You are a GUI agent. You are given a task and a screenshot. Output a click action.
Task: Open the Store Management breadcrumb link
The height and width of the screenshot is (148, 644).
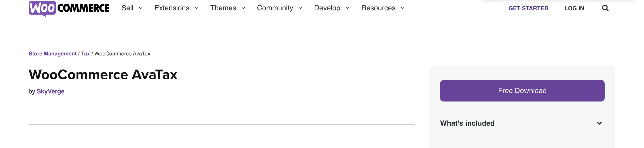pyautogui.click(x=53, y=53)
